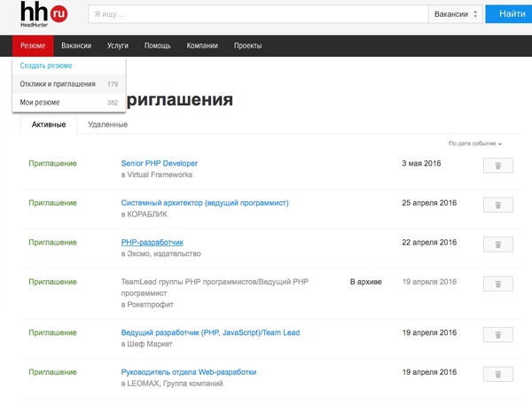532x405 pixels.
Task: Switch to the Удаленные tab
Action: click(107, 125)
